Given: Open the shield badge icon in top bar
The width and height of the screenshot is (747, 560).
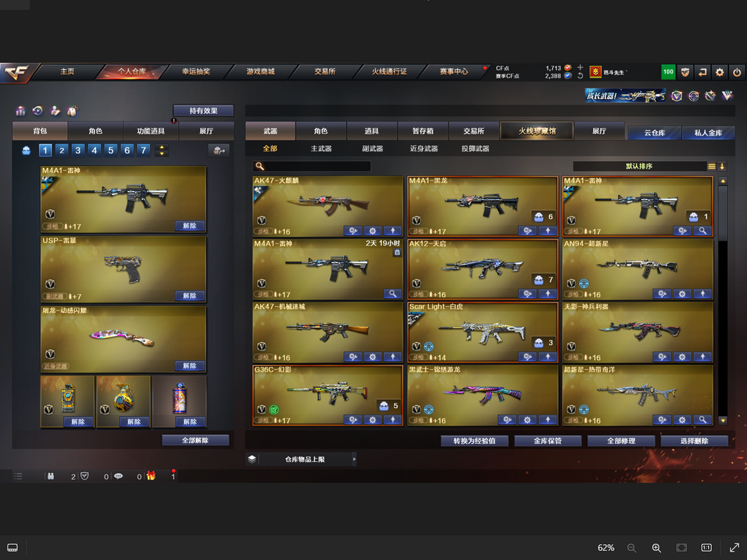Looking at the screenshot, I should [685, 72].
